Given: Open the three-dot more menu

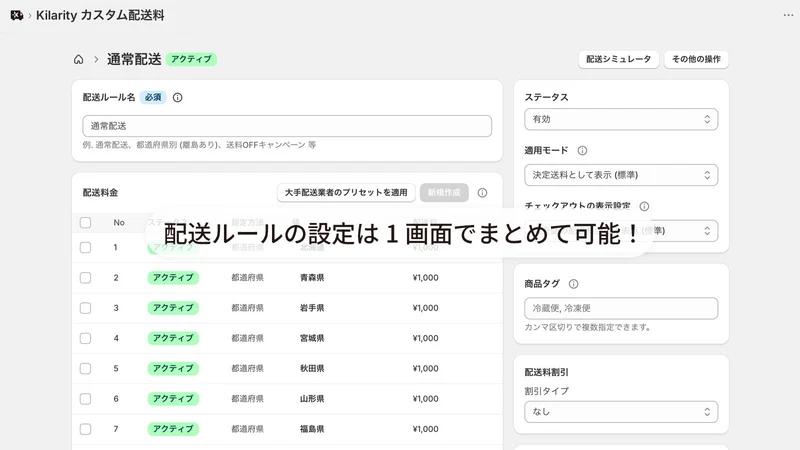Looking at the screenshot, I should (x=788, y=15).
